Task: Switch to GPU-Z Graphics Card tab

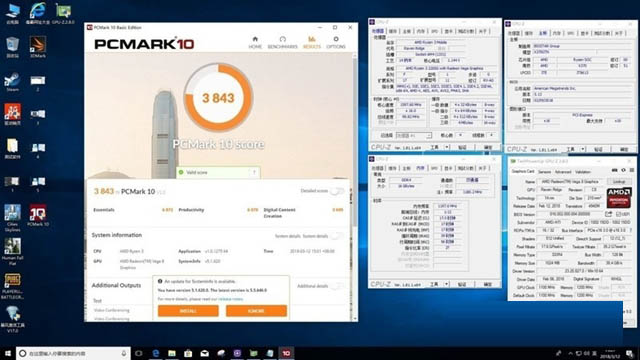Action: (523, 171)
